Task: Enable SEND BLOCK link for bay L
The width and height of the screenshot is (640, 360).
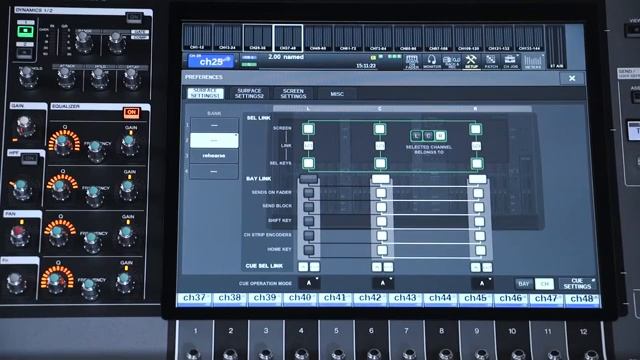Action: [x=309, y=207]
